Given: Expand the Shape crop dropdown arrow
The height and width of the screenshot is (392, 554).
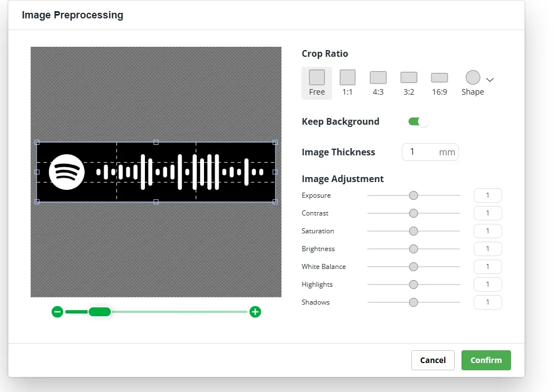Looking at the screenshot, I should coord(490,80).
